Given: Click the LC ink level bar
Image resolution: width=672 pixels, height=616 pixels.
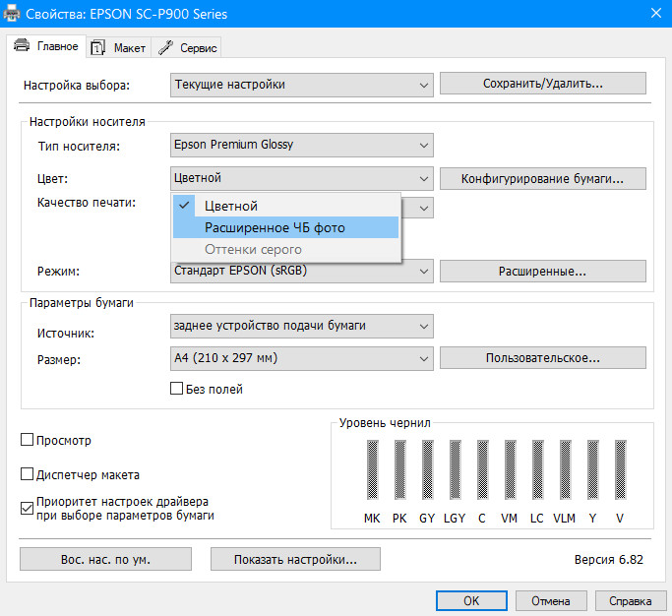Looking at the screenshot, I should 537,469.
